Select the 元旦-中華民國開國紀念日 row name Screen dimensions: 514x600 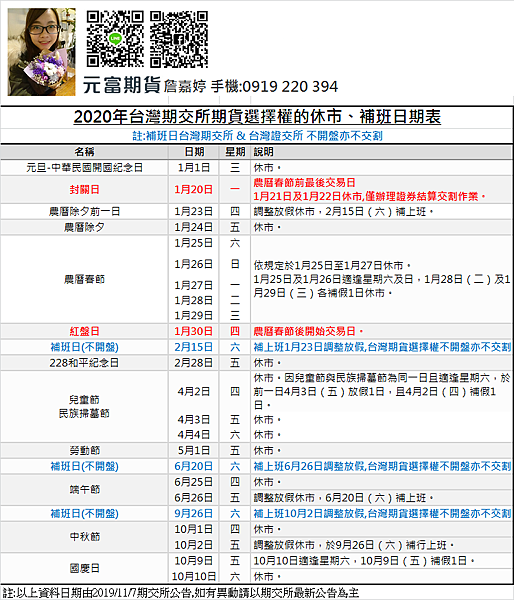(x=84, y=168)
